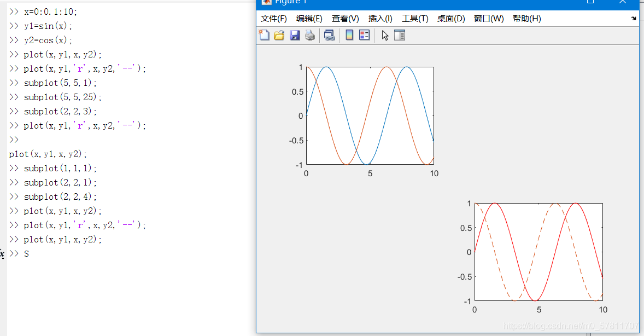Click the subplot(2,2,1); command line
This screenshot has height=336, width=644.
pyautogui.click(x=53, y=183)
